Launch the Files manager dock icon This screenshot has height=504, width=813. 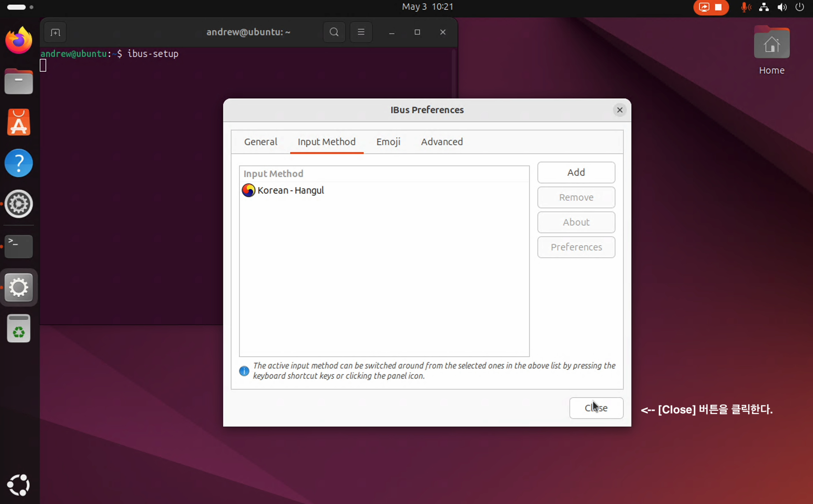coord(19,82)
